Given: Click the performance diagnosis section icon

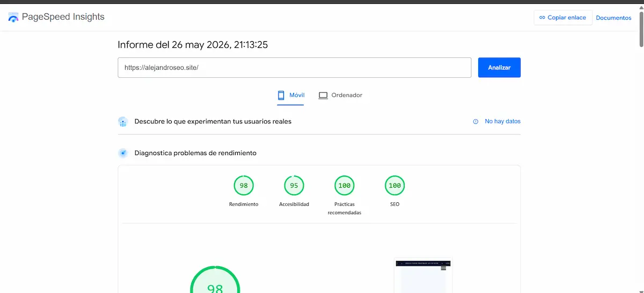Looking at the screenshot, I should tap(123, 153).
